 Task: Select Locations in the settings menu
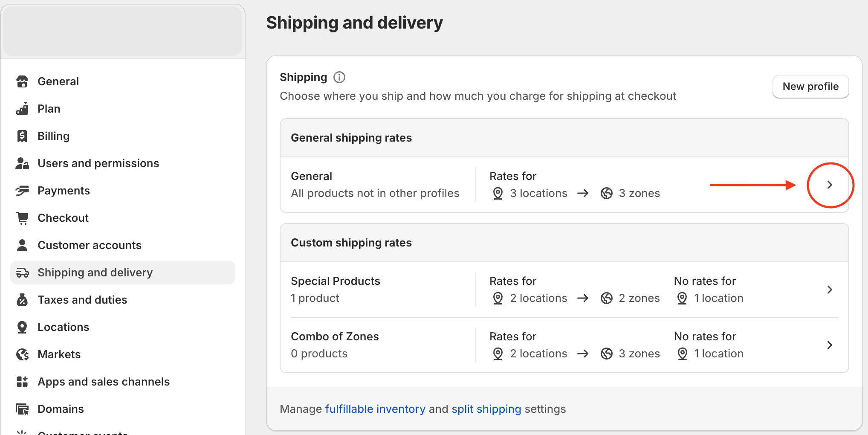(x=63, y=327)
